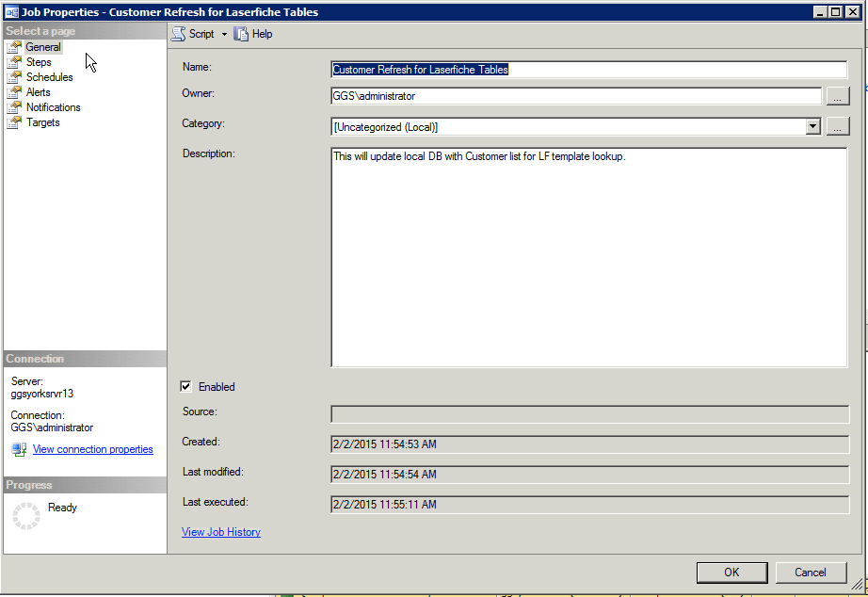The image size is (868, 597).
Task: Click the Last executed date field
Action: tap(590, 505)
